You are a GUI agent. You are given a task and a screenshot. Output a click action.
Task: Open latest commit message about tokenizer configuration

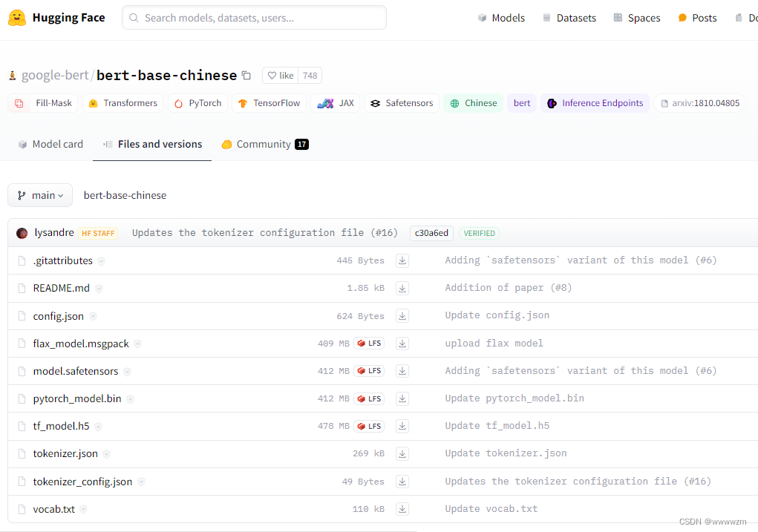tap(264, 233)
